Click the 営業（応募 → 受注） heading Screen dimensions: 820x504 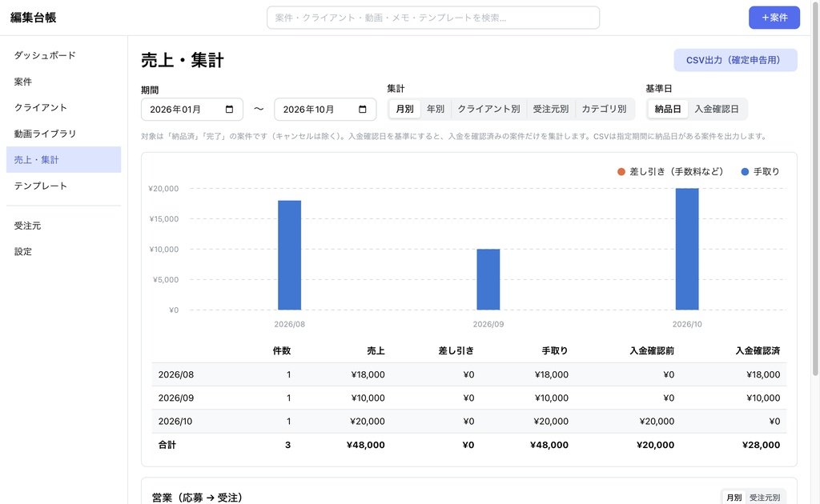(197, 498)
